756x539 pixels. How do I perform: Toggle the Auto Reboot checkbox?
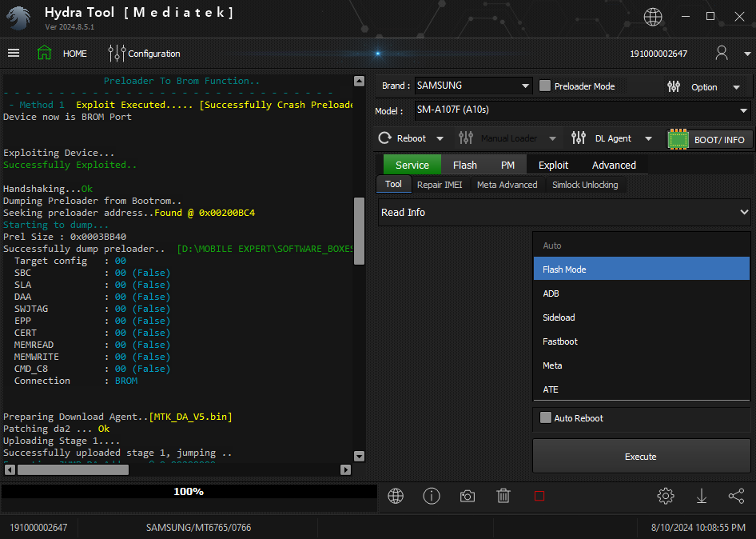[x=545, y=417]
